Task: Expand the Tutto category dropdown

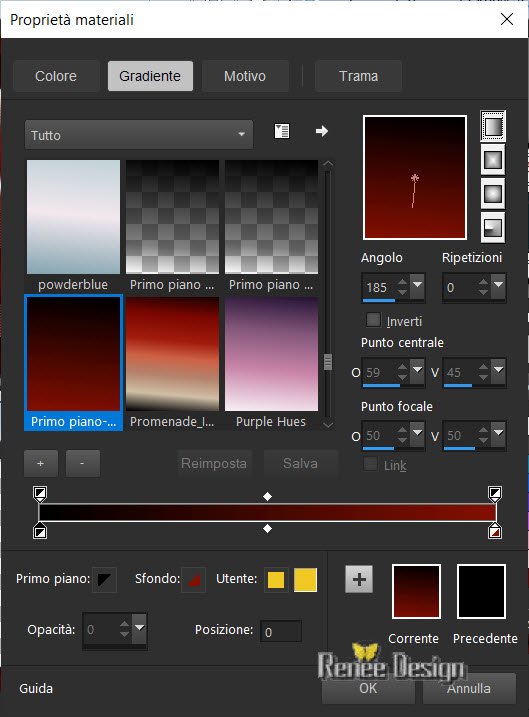Action: [x=139, y=135]
